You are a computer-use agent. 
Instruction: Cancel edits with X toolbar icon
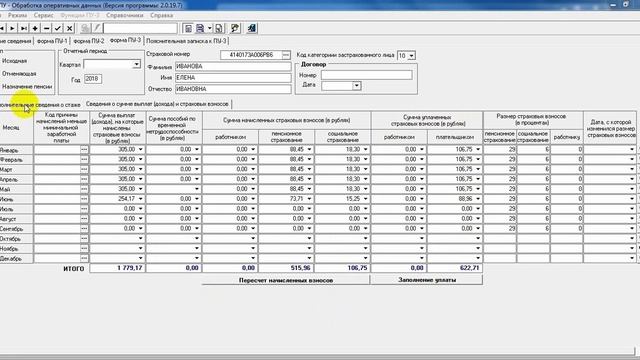coord(69,28)
